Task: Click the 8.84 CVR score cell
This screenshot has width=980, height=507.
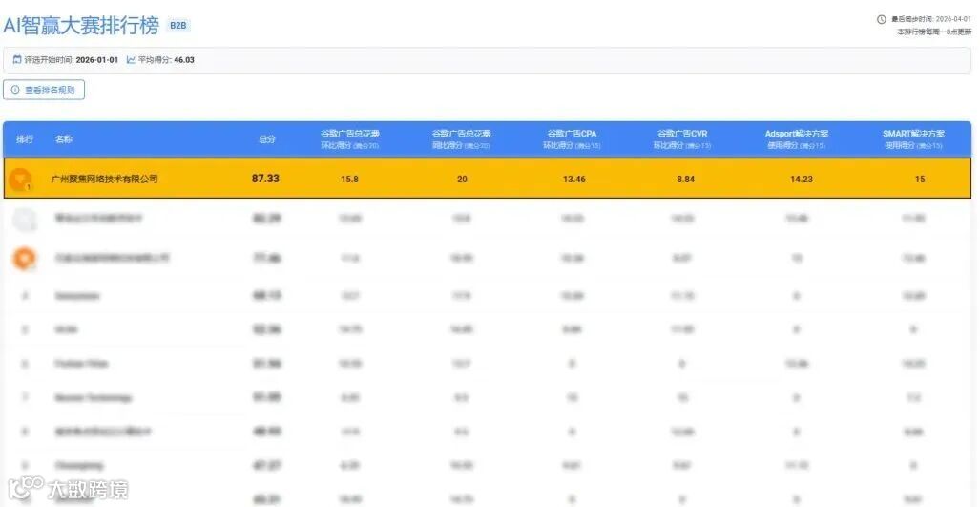Action: click(684, 180)
